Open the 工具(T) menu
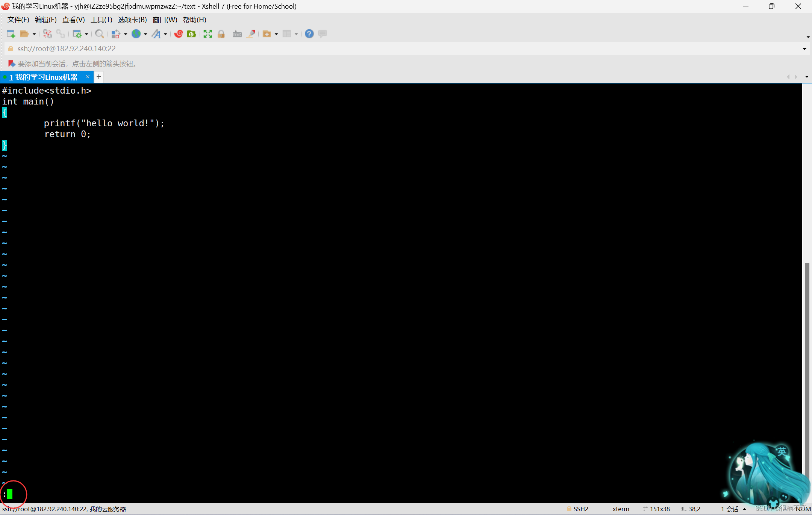Image resolution: width=812 pixels, height=515 pixels. 101,20
